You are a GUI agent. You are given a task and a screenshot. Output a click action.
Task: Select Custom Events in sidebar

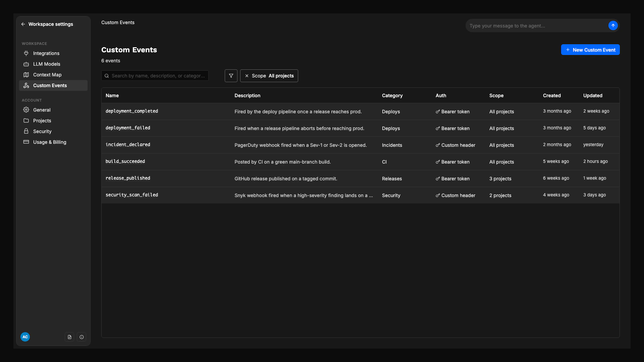(x=53, y=85)
